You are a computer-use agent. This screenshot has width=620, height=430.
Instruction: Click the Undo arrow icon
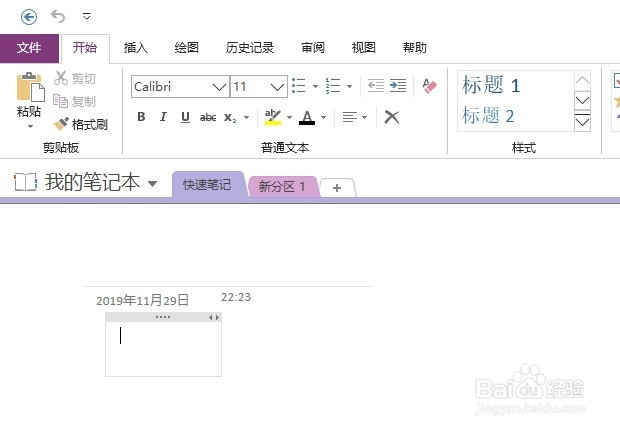point(58,17)
